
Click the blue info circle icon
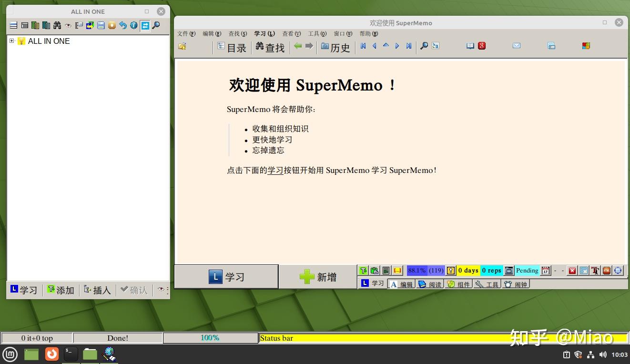coord(134,25)
